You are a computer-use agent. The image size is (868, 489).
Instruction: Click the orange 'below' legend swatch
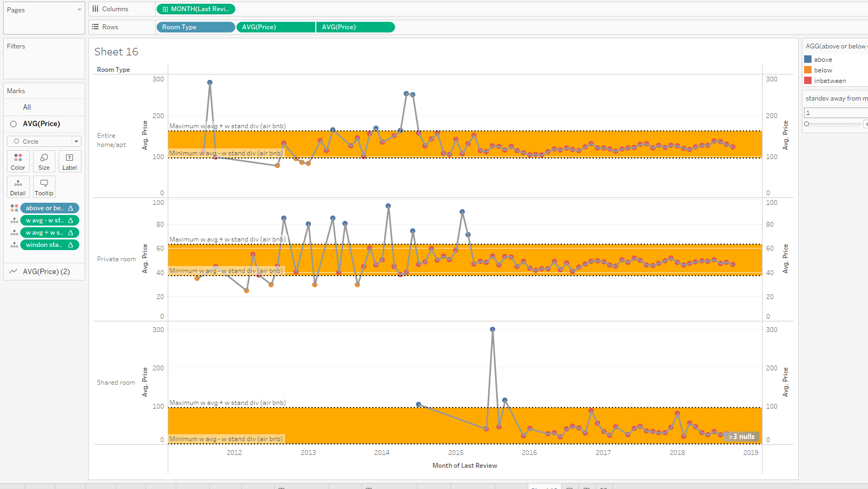(808, 70)
